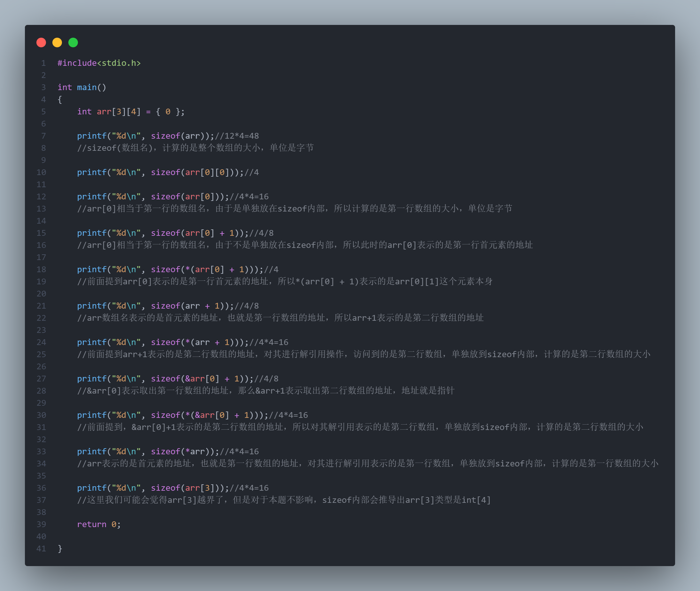Click the sizeof(arr[0]) printf on line 12
700x591 pixels.
click(173, 196)
